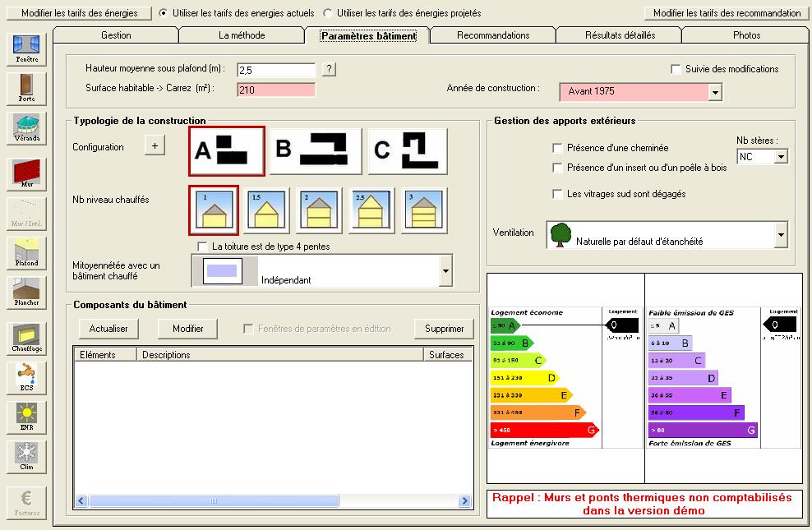Expand the Mitoyenneté dropdown arrow

point(445,270)
